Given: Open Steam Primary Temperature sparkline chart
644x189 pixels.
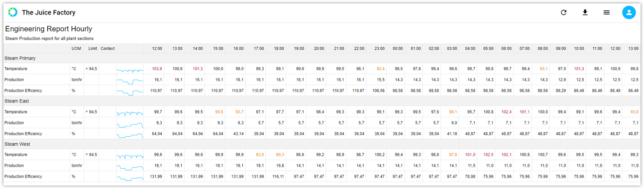Looking at the screenshot, I should tap(129, 69).
